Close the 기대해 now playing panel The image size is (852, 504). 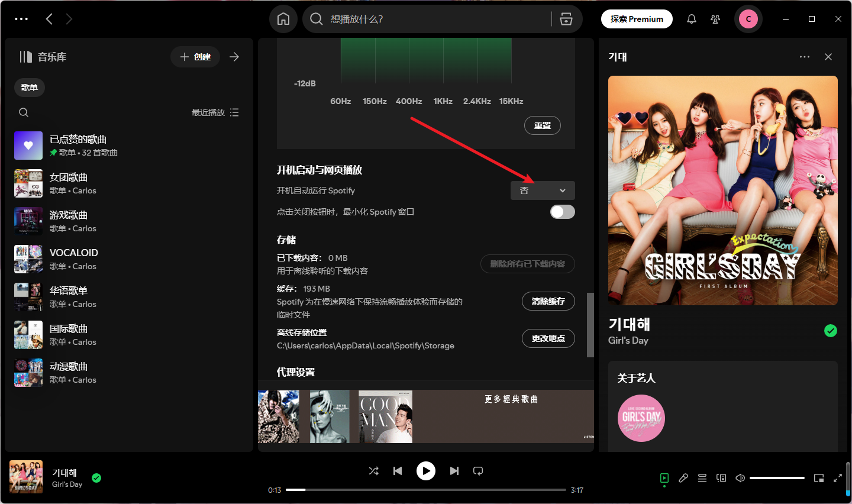click(x=828, y=57)
